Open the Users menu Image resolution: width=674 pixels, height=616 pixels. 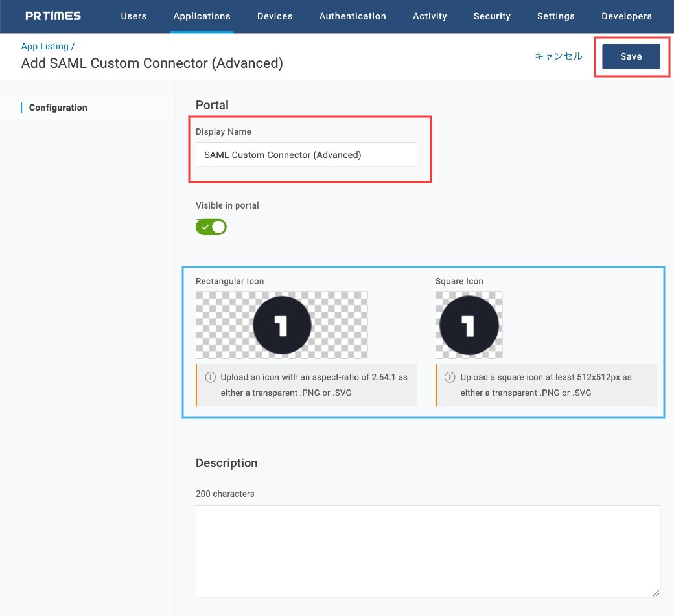[134, 16]
